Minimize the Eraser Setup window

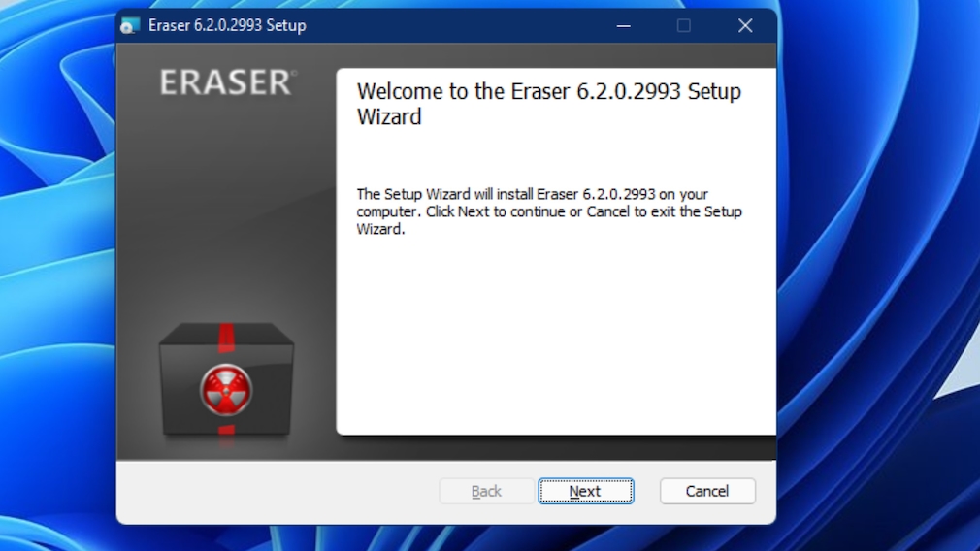[x=622, y=26]
